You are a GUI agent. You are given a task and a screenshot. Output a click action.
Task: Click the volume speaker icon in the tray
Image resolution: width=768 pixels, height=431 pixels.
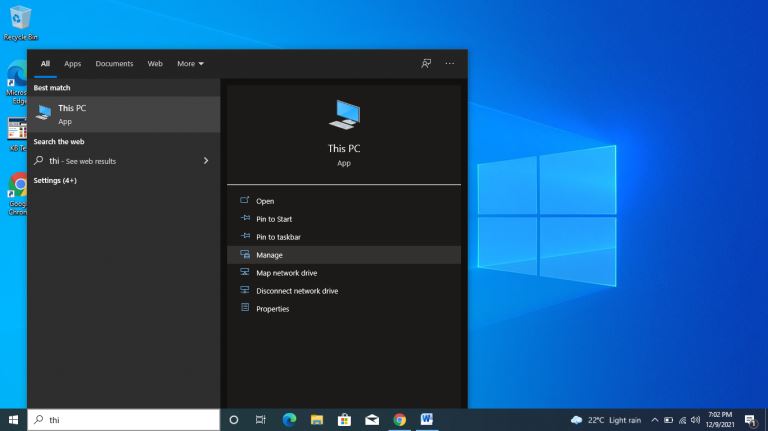[x=696, y=420]
